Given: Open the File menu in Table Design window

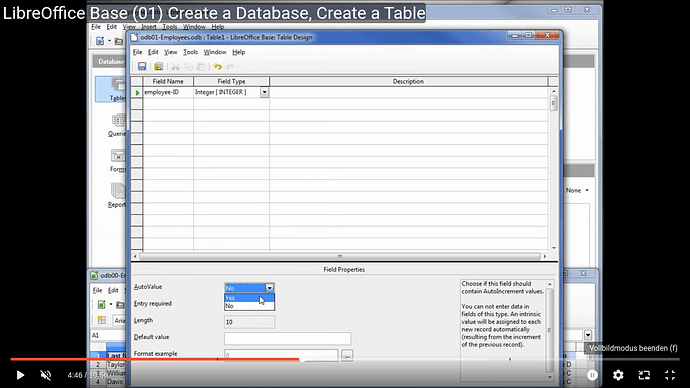Looking at the screenshot, I should pyautogui.click(x=137, y=52).
